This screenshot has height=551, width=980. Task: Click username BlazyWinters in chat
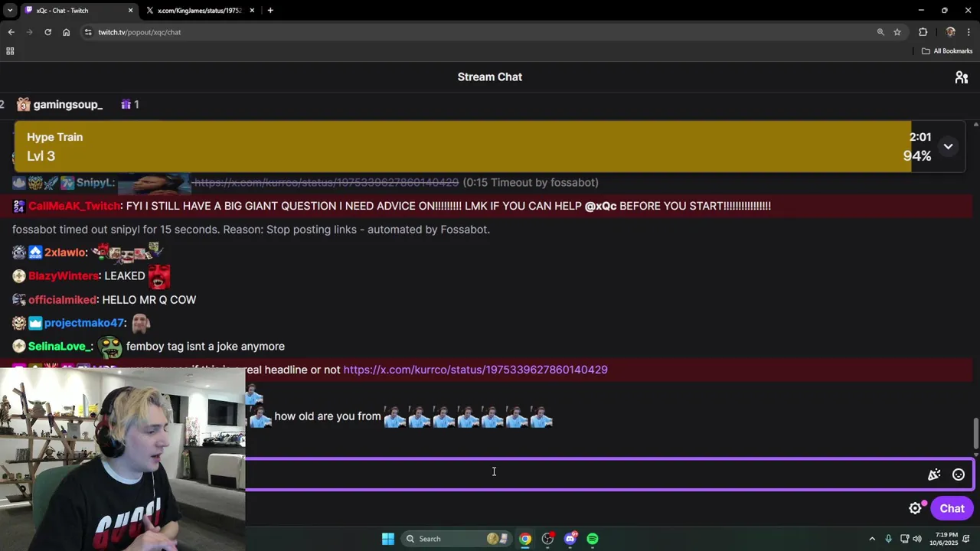click(64, 275)
